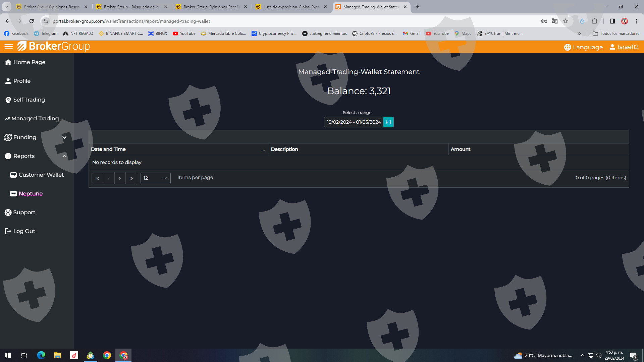Open the hamburger menu icon
Viewport: 644px width, 362px height.
tap(9, 47)
